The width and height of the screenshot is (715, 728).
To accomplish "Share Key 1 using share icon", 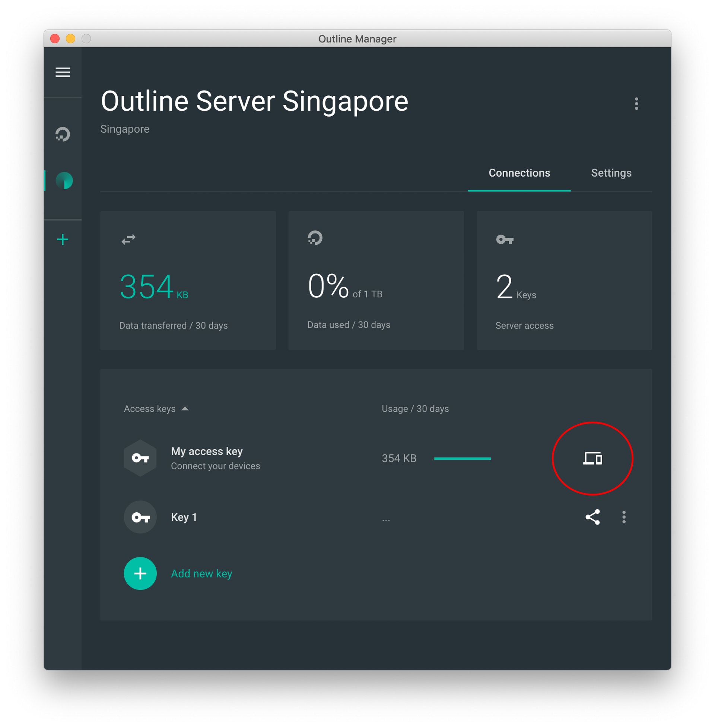I will tap(592, 517).
